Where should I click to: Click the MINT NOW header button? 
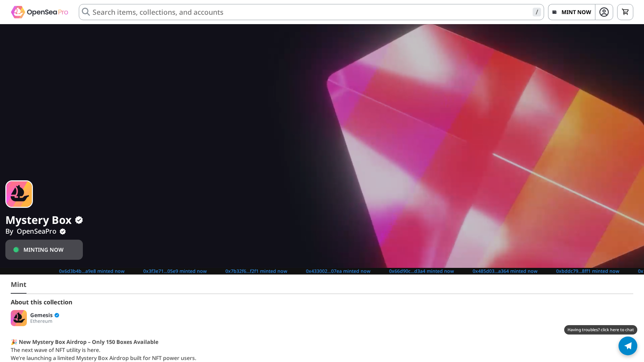point(572,12)
